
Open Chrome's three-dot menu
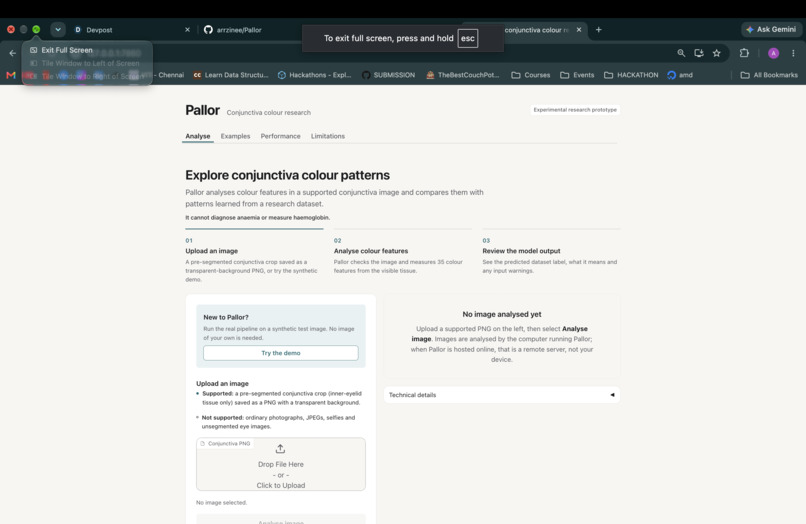pos(793,53)
